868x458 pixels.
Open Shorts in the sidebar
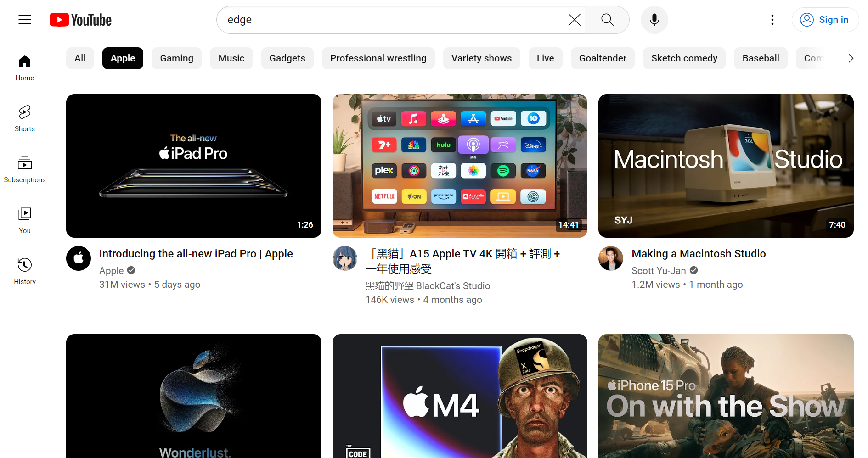pyautogui.click(x=25, y=119)
